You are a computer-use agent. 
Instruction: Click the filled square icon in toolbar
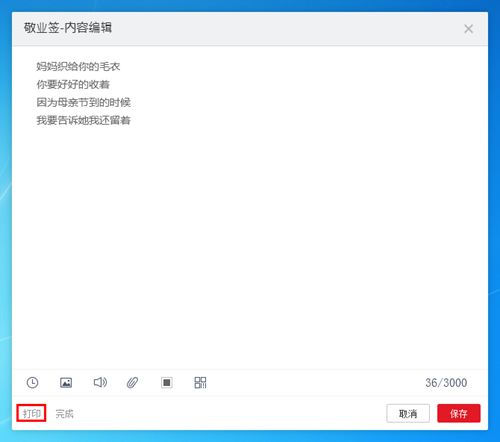pos(167,382)
